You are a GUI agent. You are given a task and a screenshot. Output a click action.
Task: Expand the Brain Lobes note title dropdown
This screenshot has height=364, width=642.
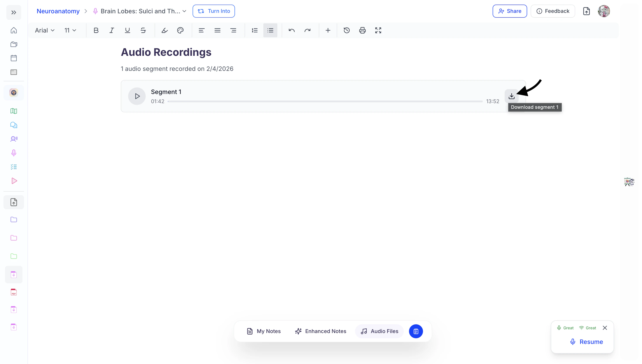185,11
